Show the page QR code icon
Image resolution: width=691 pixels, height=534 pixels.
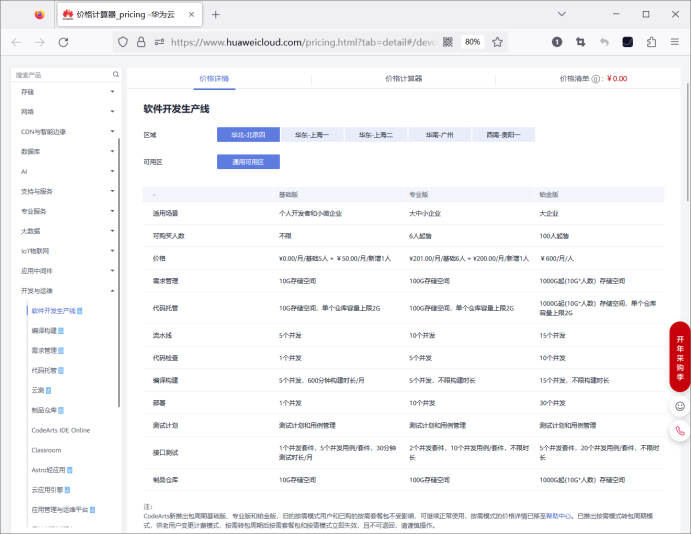click(x=448, y=42)
